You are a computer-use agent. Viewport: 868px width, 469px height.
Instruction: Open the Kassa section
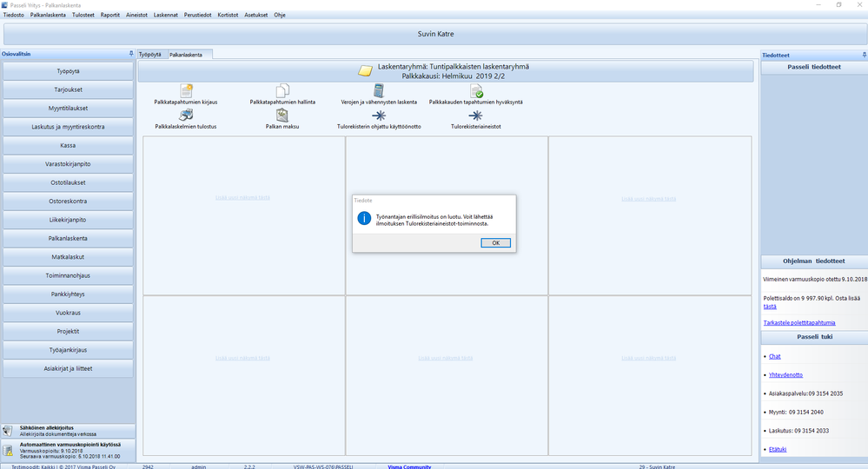tap(68, 145)
